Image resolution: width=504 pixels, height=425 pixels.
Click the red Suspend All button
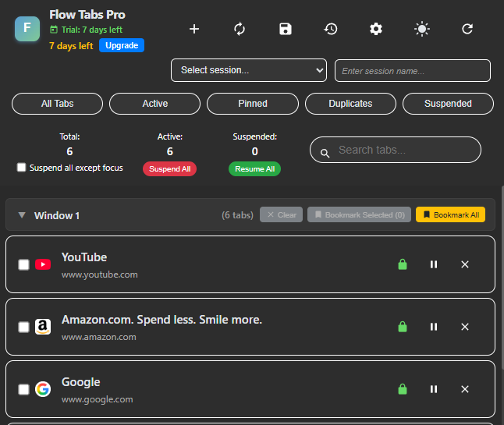[x=169, y=168]
